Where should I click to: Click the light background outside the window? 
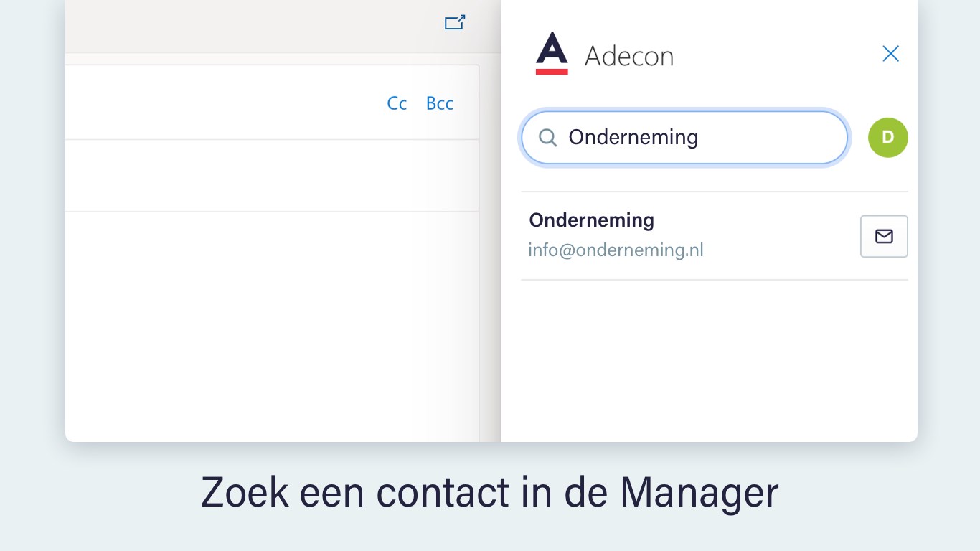32,287
